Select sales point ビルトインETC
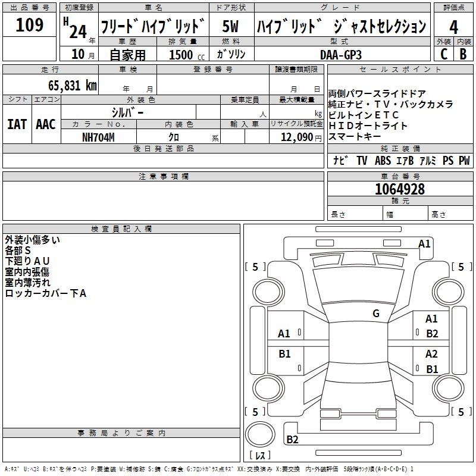The image size is (476, 476). point(364,115)
